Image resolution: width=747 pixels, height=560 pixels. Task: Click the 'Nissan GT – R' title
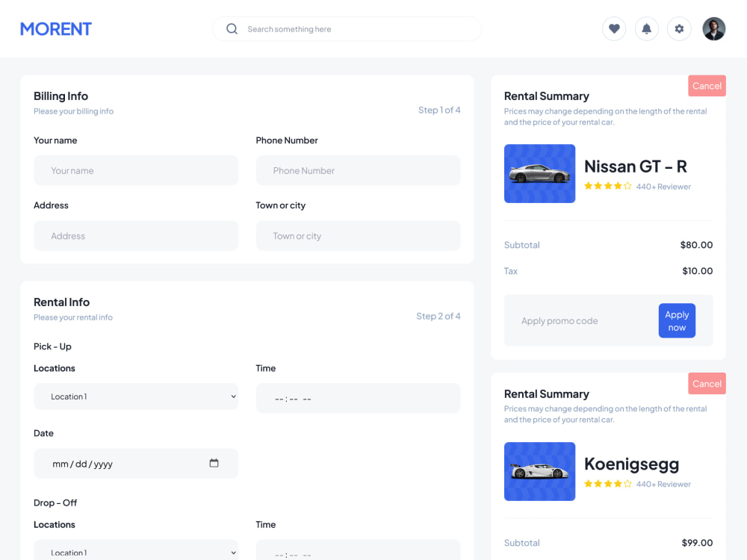(x=636, y=167)
